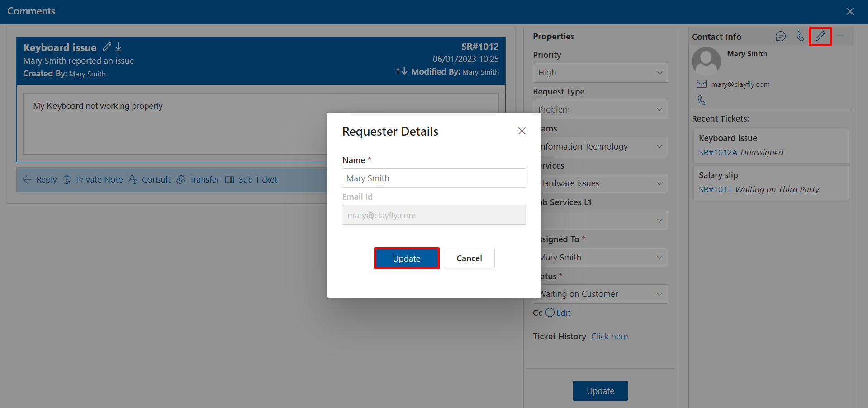Open the Request Type dropdown showing Problem
Viewport: 868px width, 408px height.
coord(600,110)
